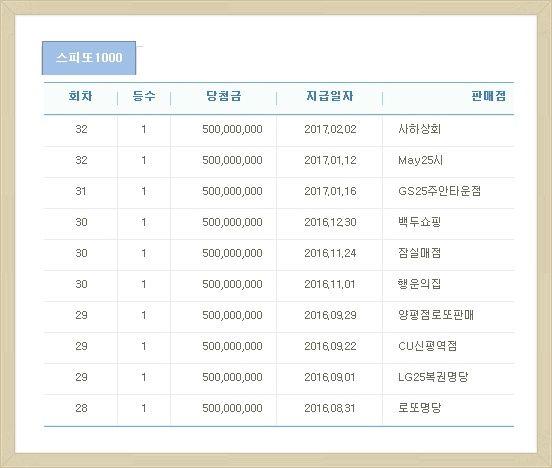The image size is (552, 468).
Task: Click the 지급일자 column header
Action: point(330,96)
